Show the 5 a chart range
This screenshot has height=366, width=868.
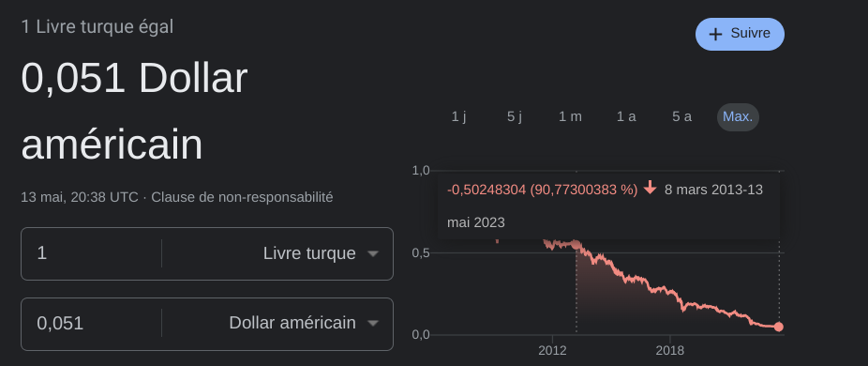681,117
